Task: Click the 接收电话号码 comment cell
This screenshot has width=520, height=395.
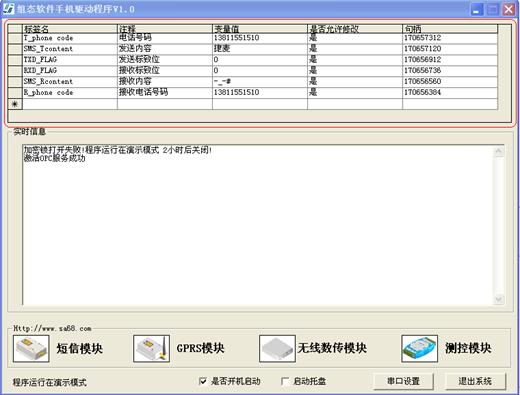Action: tap(165, 93)
